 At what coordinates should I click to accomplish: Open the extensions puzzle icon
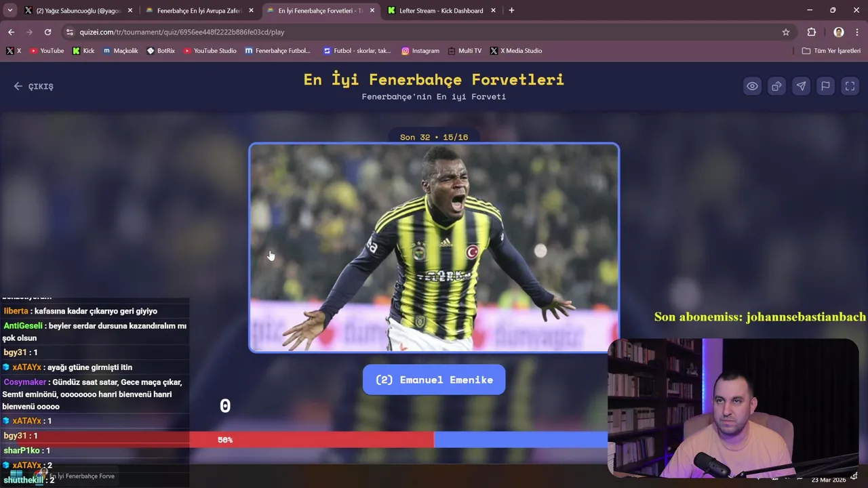[812, 32]
